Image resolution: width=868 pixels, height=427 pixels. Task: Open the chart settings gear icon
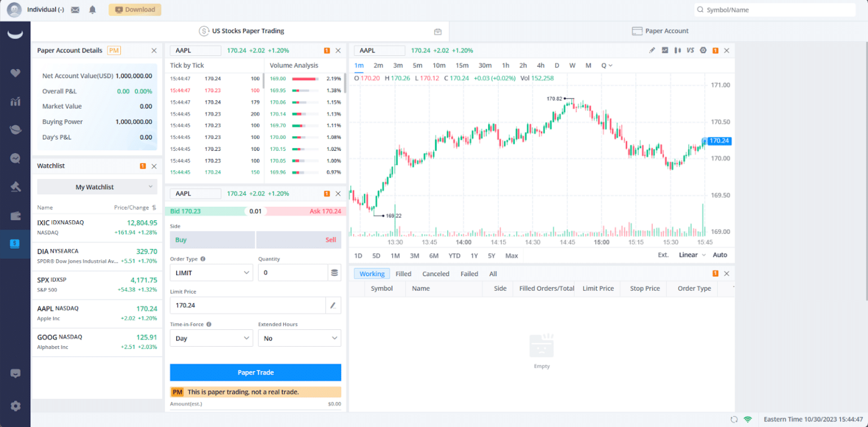point(704,50)
